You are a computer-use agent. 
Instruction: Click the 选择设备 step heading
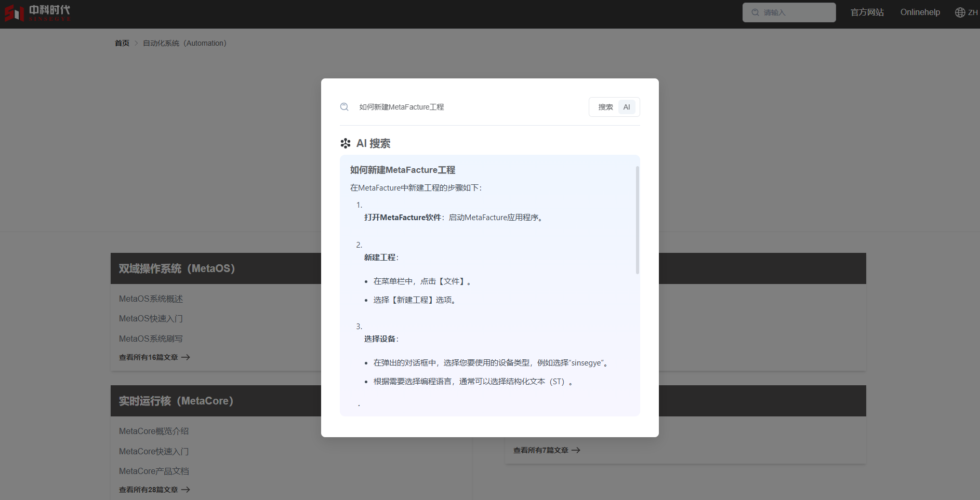tap(381, 339)
